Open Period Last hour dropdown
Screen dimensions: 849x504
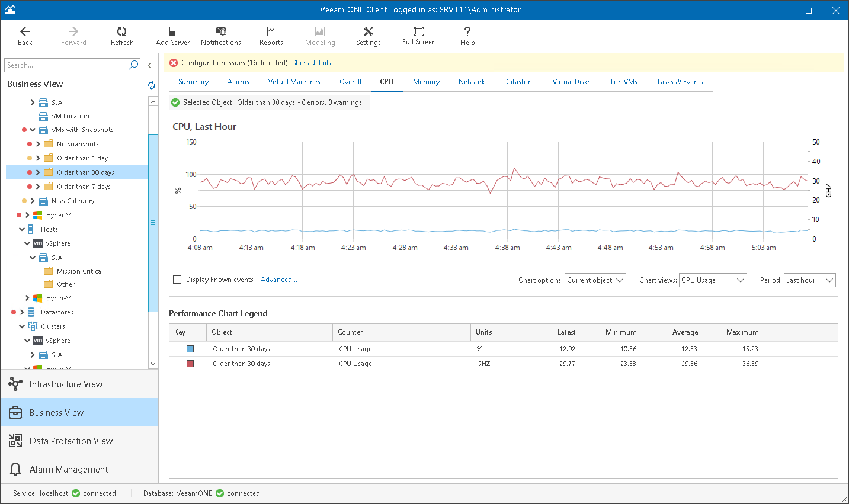810,280
